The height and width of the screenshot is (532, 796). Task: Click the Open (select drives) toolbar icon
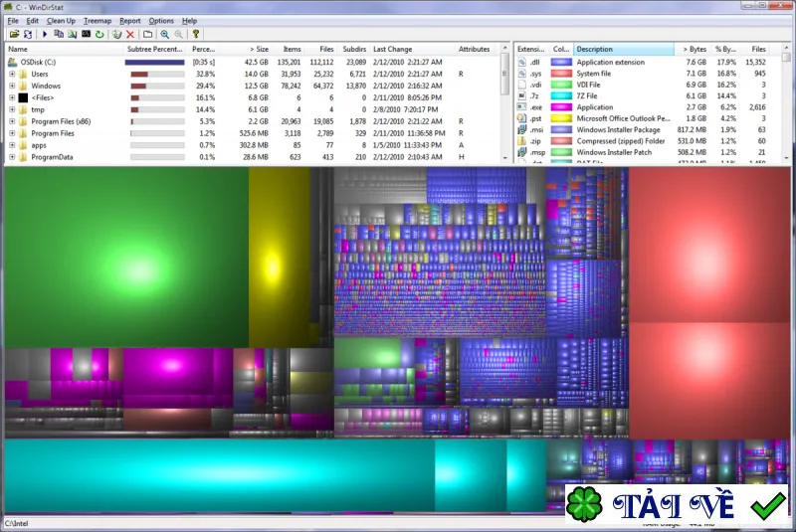pyautogui.click(x=14, y=34)
